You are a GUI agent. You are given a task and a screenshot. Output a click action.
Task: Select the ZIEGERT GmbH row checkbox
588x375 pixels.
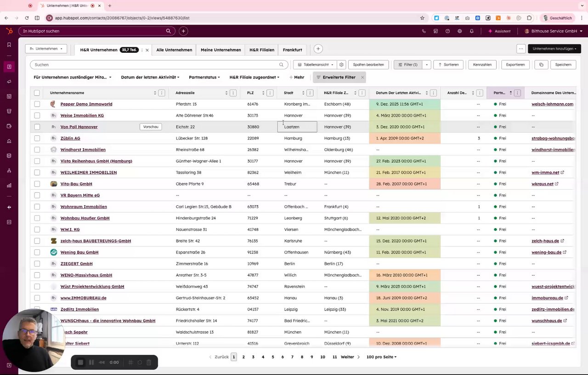click(37, 263)
